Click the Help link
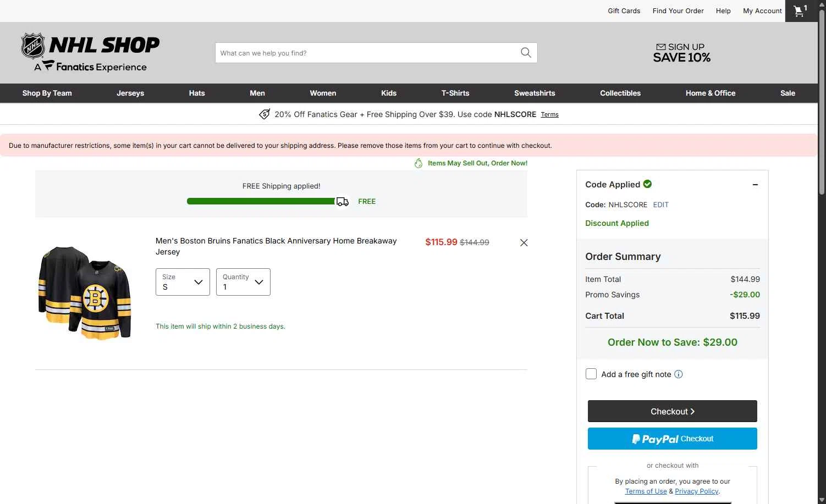826x504 pixels. coord(723,11)
